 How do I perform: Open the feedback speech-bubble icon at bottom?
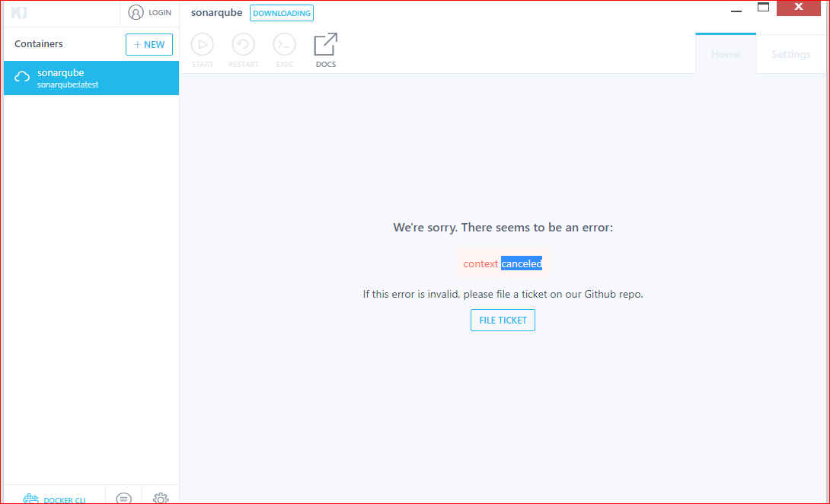pyautogui.click(x=123, y=497)
